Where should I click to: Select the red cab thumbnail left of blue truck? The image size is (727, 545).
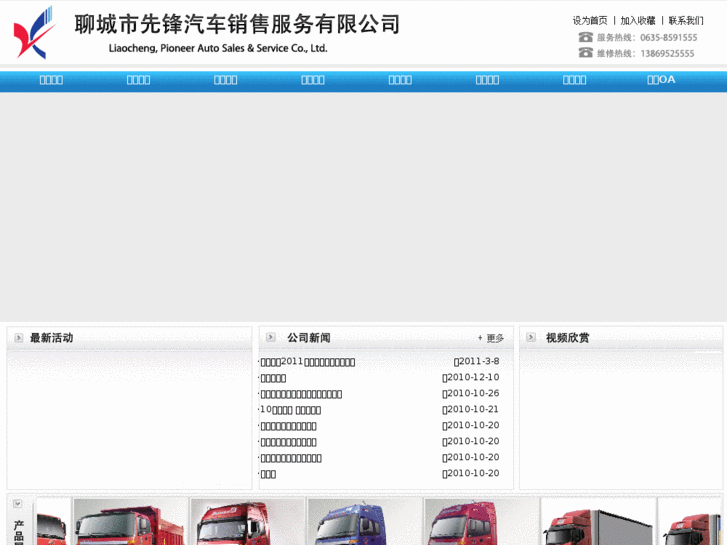248,521
